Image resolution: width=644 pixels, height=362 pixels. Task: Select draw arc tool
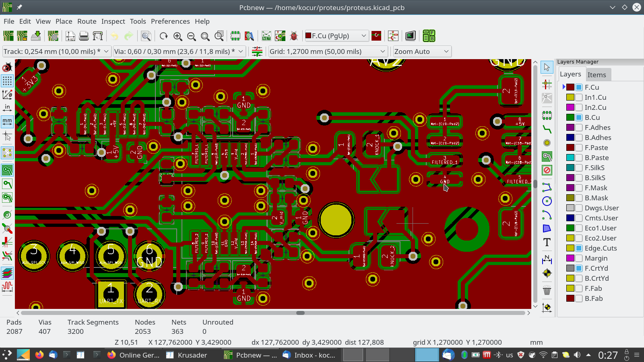547,215
